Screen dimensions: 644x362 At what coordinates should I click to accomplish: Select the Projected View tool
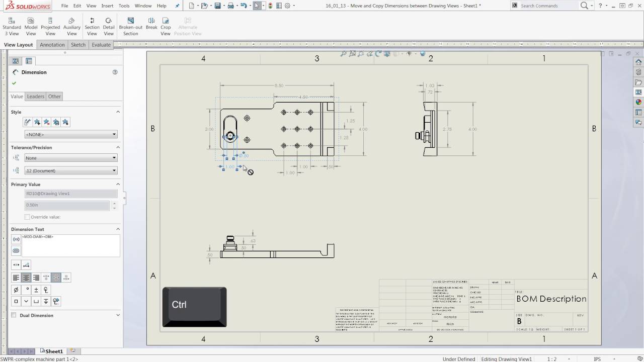[x=50, y=25]
